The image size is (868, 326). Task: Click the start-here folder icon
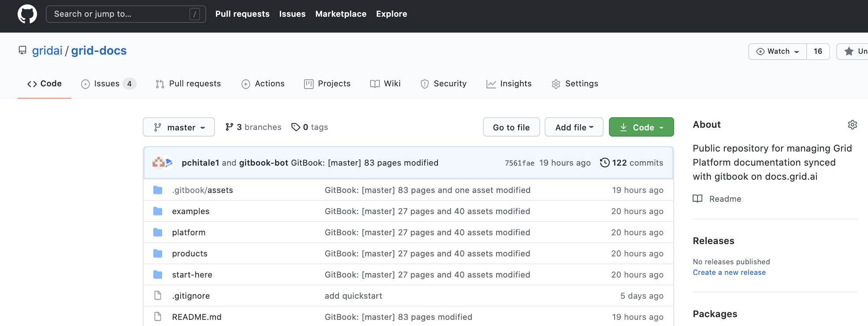click(158, 274)
